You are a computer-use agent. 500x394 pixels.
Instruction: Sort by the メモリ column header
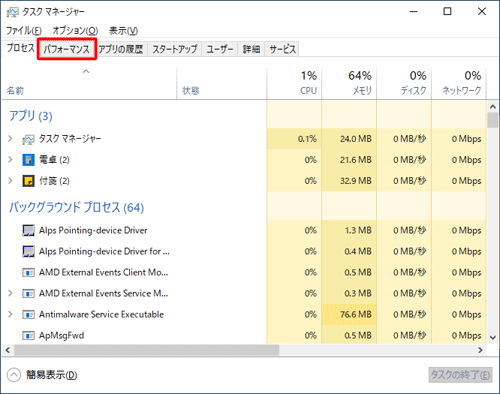(x=349, y=84)
